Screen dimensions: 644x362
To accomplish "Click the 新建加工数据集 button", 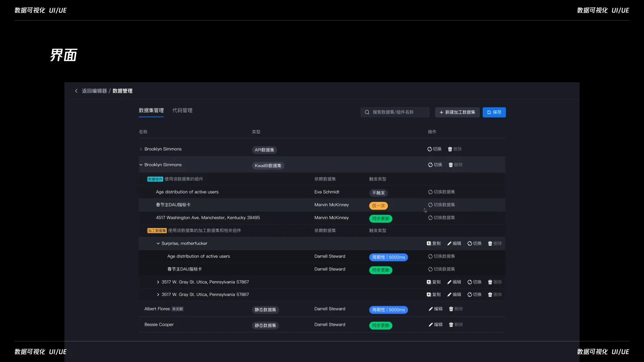I will 458,112.
